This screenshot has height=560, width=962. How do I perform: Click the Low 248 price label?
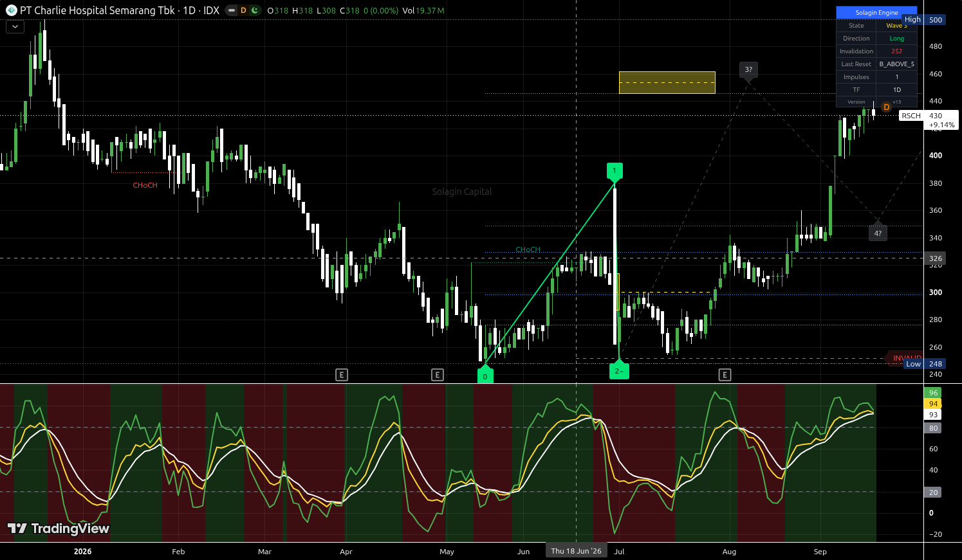[x=925, y=364]
